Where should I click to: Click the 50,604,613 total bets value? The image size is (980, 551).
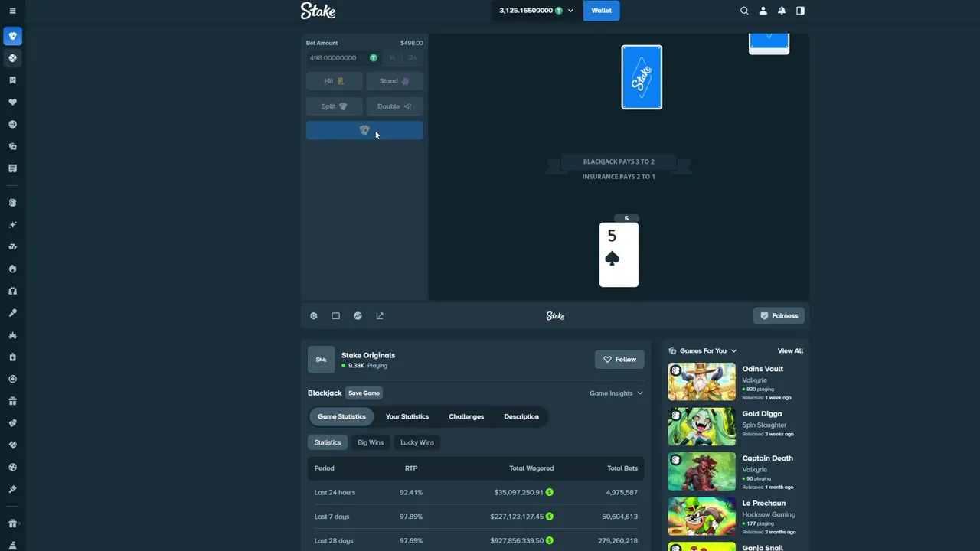click(x=619, y=517)
